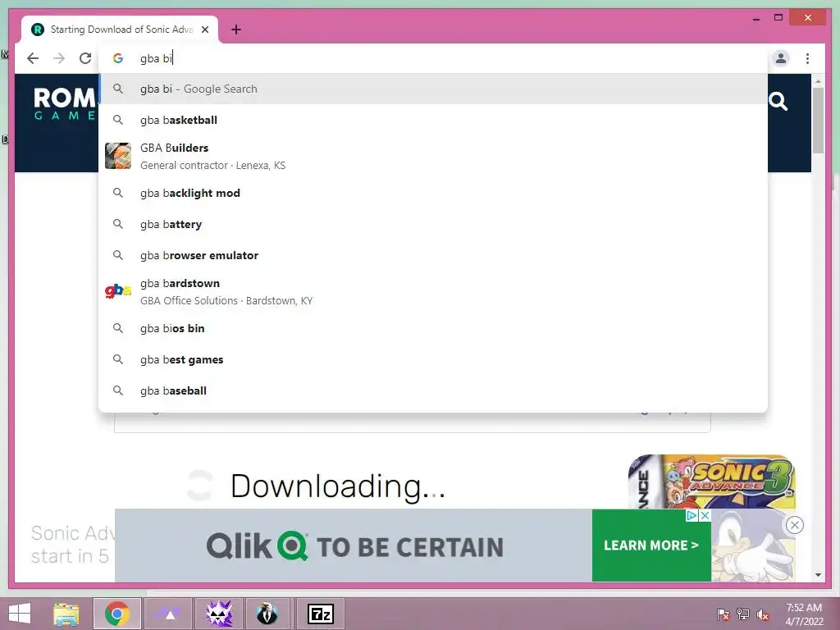
Task: Open File Explorer from the taskbar
Action: click(66, 614)
